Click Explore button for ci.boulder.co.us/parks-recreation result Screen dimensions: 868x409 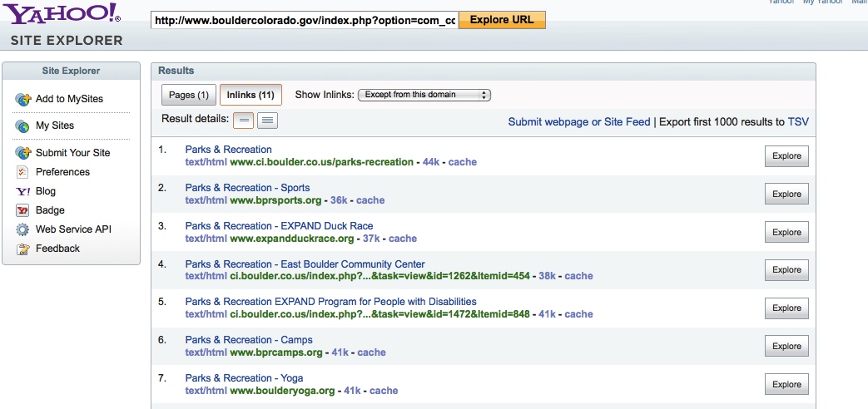pyautogui.click(x=786, y=155)
